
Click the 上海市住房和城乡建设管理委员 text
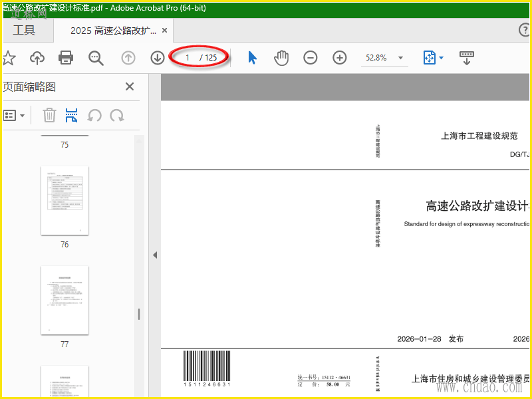pos(471,378)
